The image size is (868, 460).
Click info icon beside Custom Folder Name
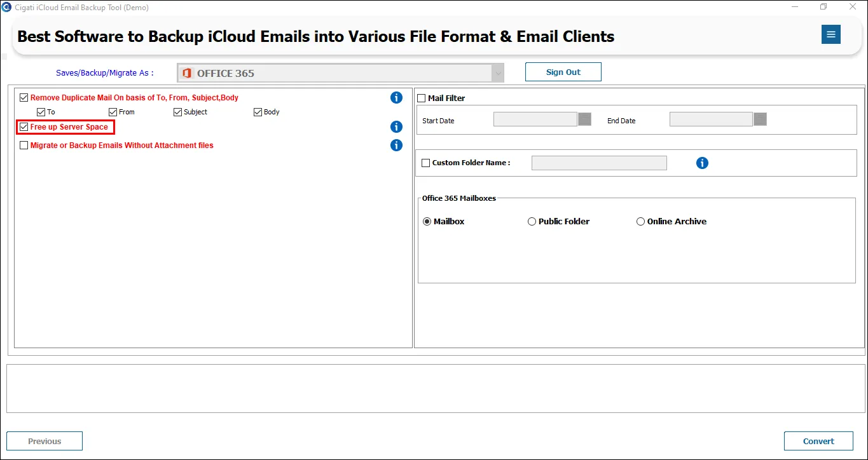coord(702,163)
